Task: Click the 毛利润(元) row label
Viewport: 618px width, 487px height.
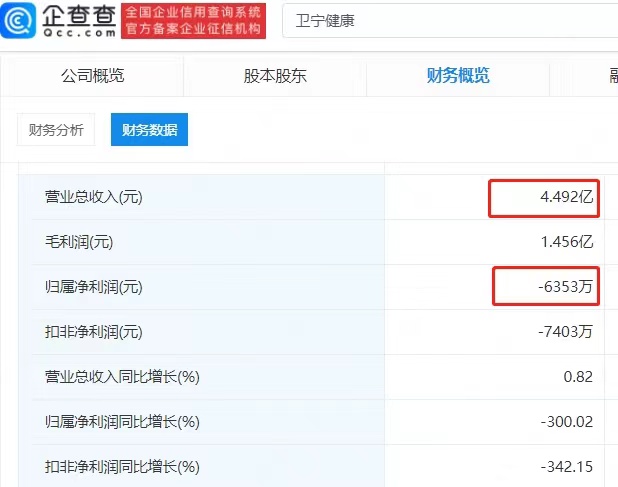Action: point(79,242)
